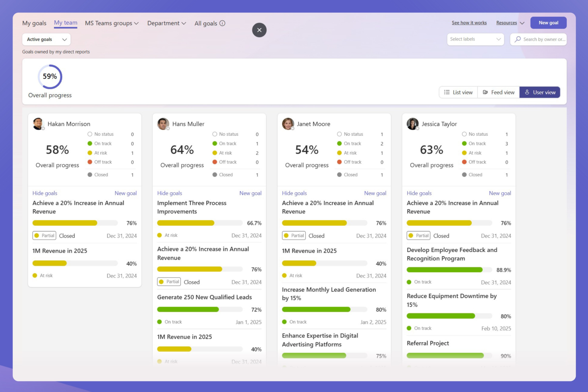Click the info icon next to All goals
588x392 pixels.
(223, 23)
